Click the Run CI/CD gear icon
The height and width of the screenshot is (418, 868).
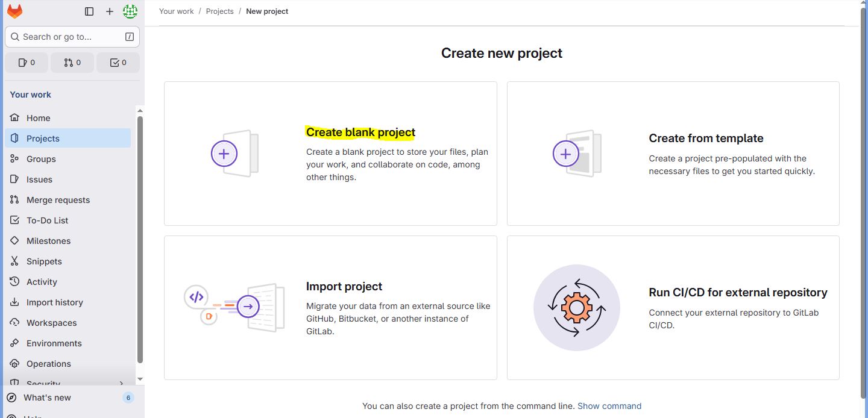click(x=577, y=308)
